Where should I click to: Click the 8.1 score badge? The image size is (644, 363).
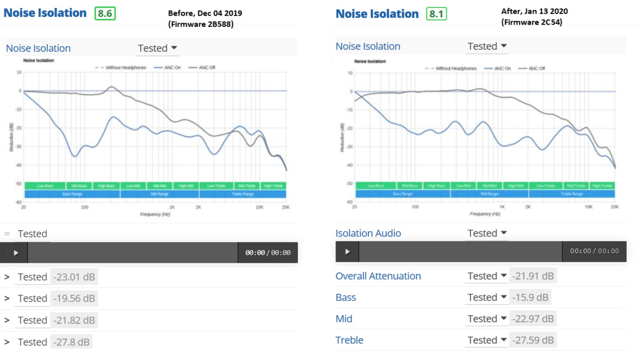[436, 14]
